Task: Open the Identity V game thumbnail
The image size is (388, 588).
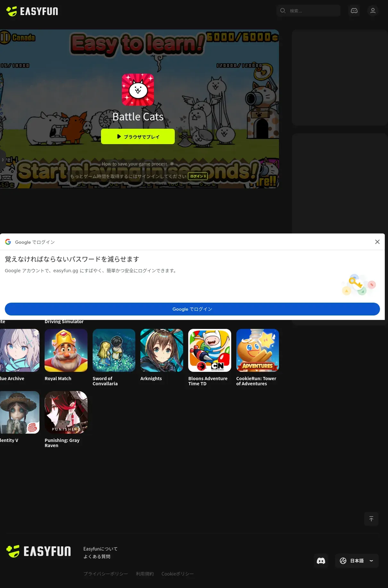Action: pyautogui.click(x=20, y=412)
